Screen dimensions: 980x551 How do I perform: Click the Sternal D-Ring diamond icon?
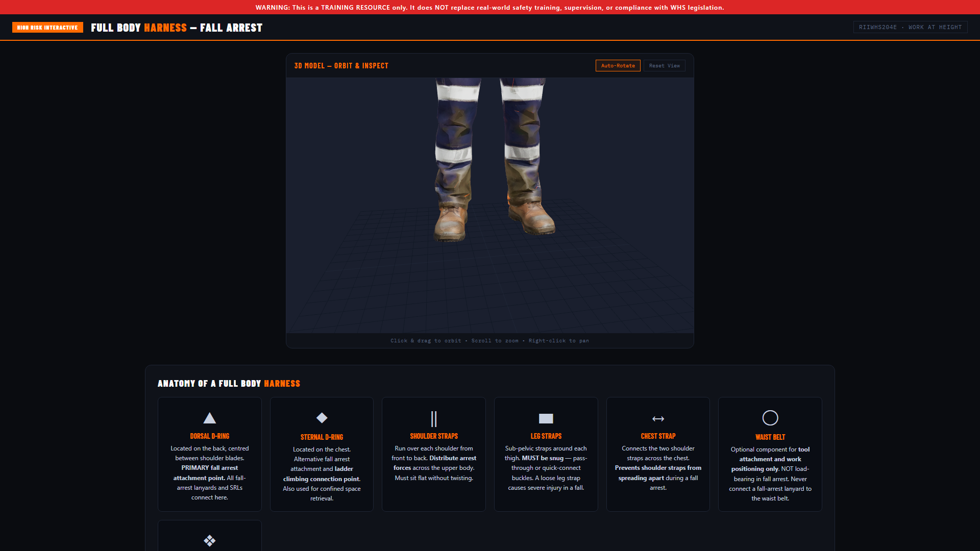(x=322, y=418)
